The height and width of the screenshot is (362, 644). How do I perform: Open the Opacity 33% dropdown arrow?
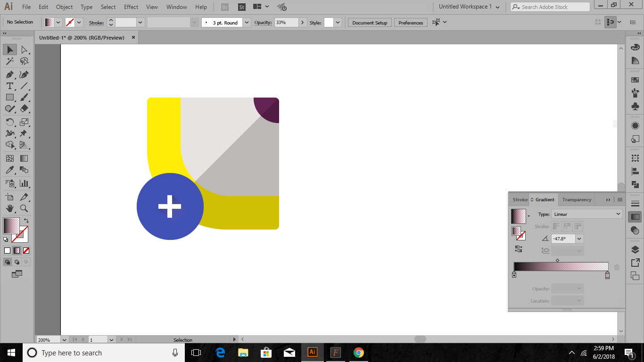point(303,23)
